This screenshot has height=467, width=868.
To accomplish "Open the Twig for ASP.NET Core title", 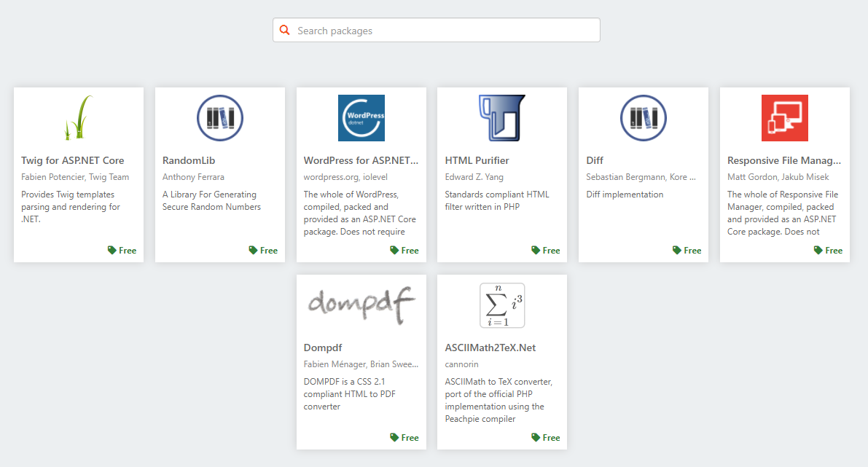I will [73, 160].
